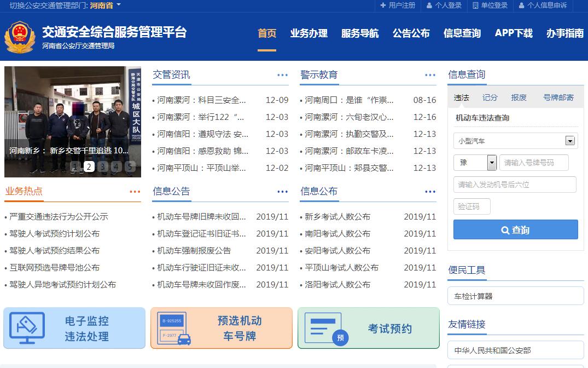The height and width of the screenshot is (368, 588).
Task: Expand the 河南省 province switcher
Action: [x=105, y=5]
